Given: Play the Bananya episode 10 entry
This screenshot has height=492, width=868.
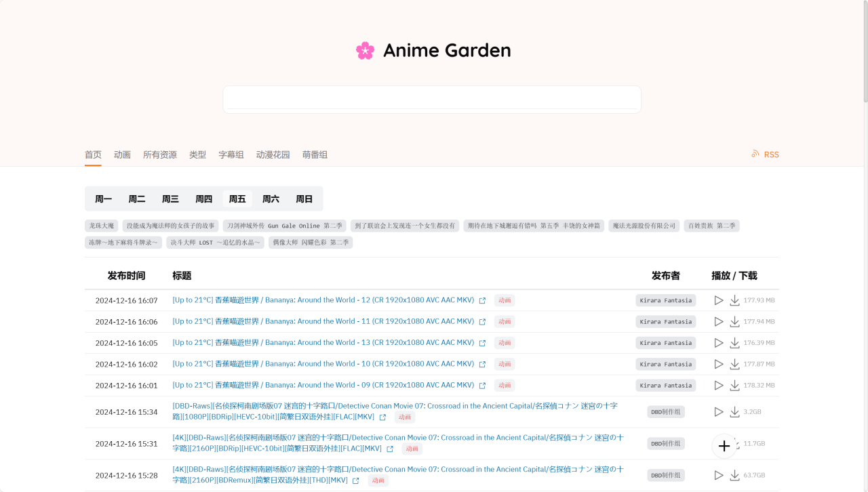Looking at the screenshot, I should click(x=719, y=364).
